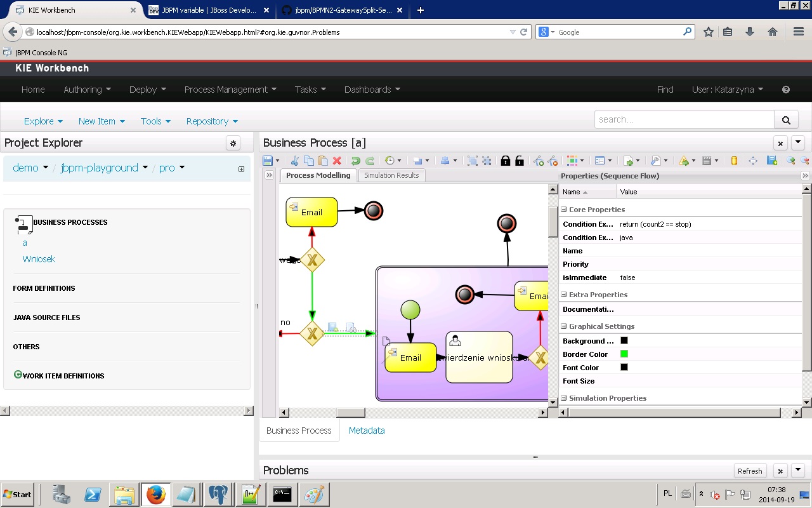Click the Background color black swatch
Screen dimensions: 812x508
(x=624, y=341)
